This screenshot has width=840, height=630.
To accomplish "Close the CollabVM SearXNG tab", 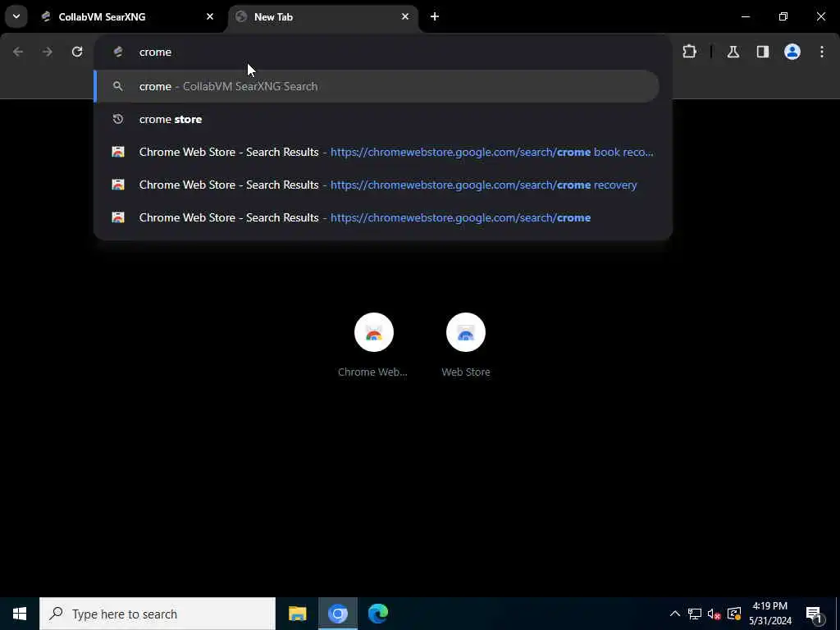I will 210,16.
